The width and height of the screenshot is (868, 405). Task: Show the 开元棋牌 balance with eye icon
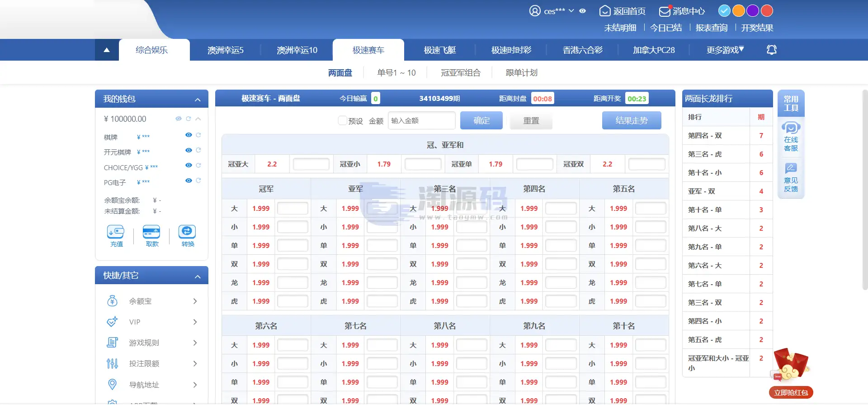(x=189, y=150)
